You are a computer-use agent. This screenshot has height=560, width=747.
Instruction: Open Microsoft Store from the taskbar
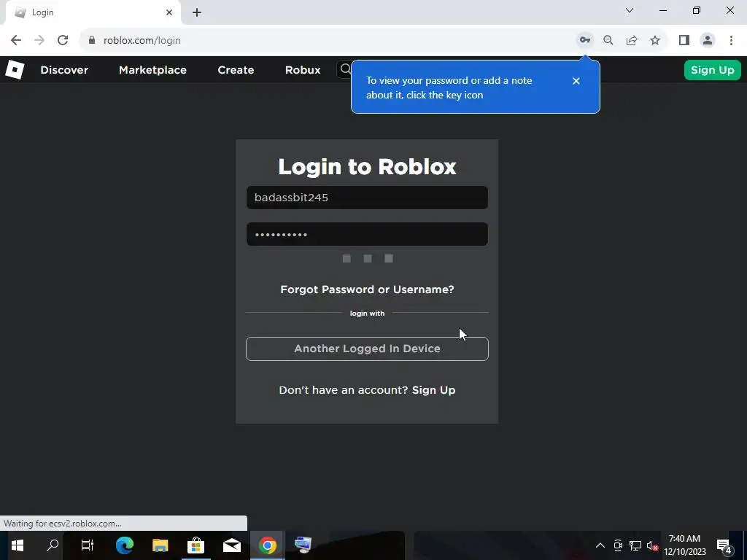tap(196, 545)
